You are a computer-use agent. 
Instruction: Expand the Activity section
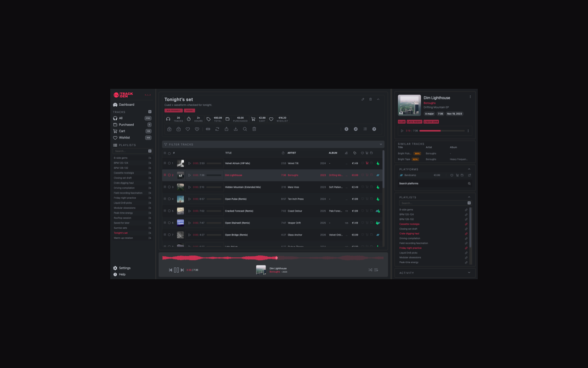[469, 273]
